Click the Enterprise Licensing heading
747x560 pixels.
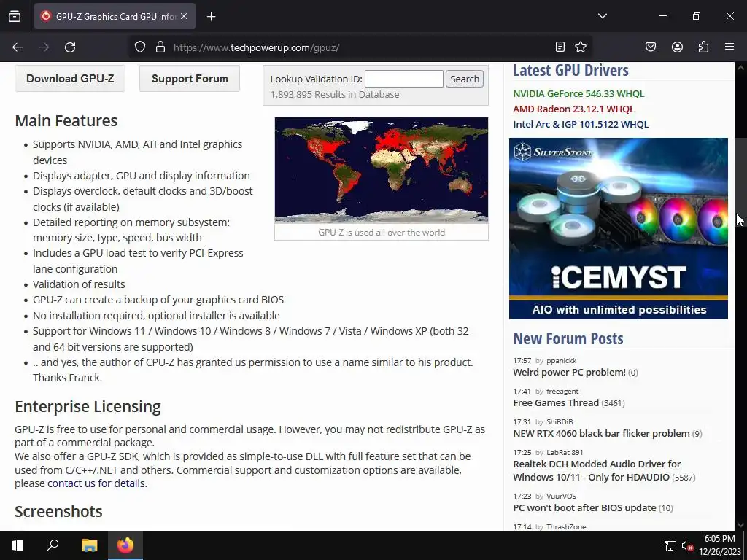click(x=88, y=406)
